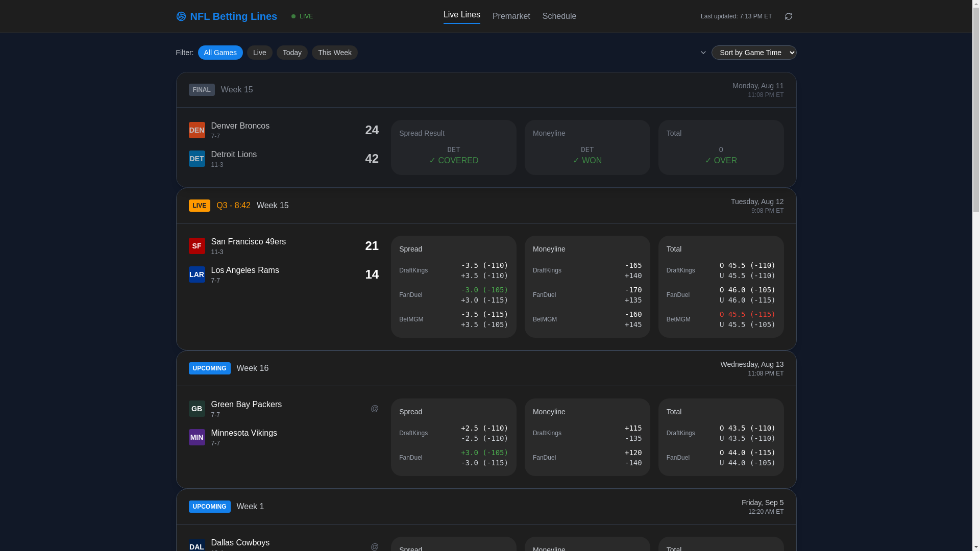The width and height of the screenshot is (980, 551).
Task: Click DraftKings U 45.5 (-110) total
Action: coord(747,275)
